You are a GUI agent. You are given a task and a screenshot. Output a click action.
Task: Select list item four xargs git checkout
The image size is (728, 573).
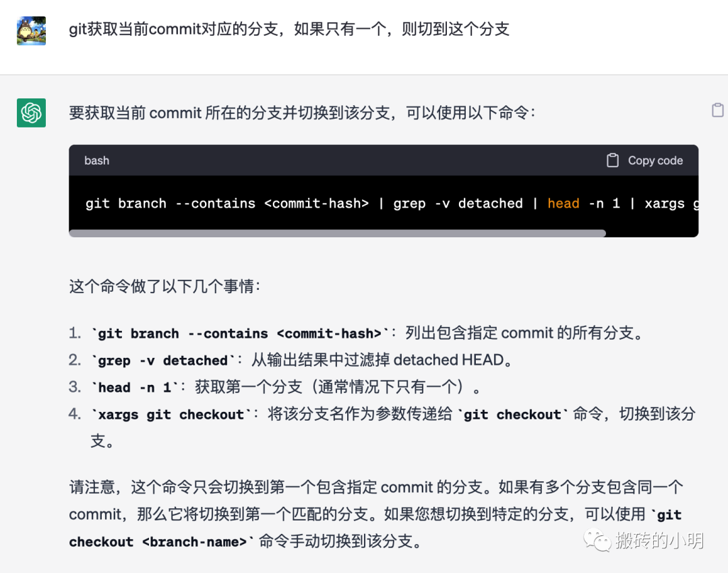pos(171,414)
